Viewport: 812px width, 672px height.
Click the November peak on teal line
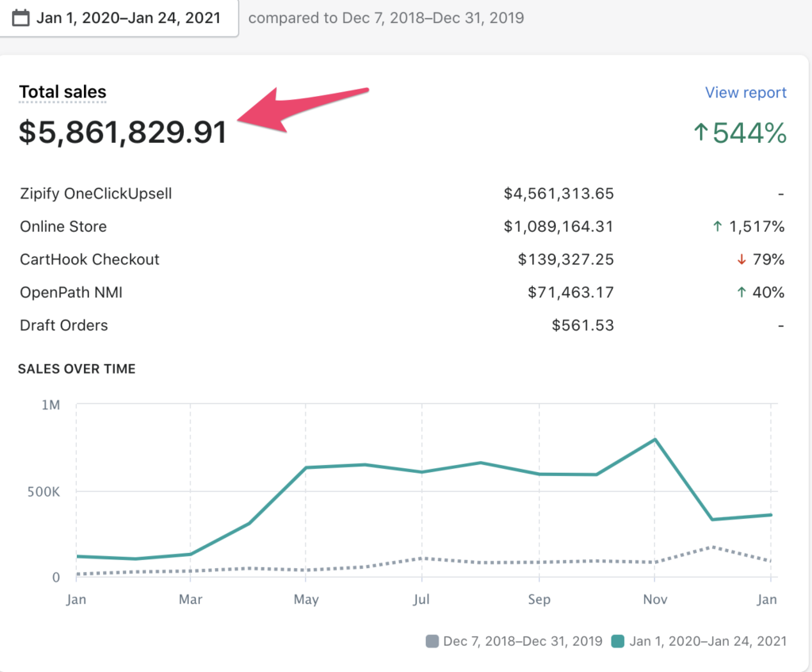click(x=655, y=439)
